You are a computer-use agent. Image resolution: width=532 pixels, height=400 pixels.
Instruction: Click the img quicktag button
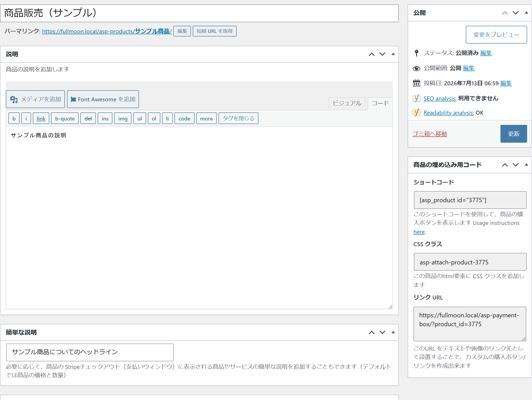click(x=123, y=118)
